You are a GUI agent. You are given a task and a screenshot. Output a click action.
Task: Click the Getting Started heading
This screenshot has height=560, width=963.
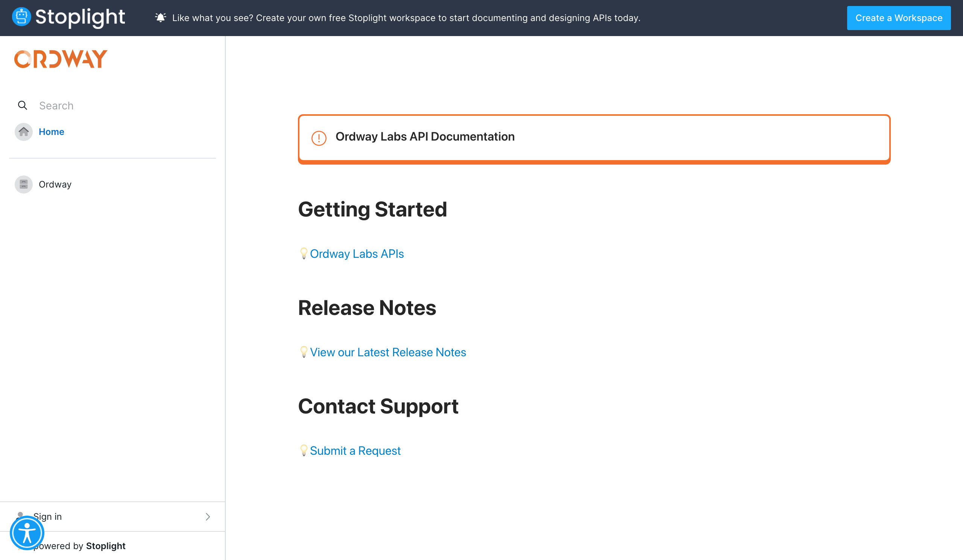372,209
